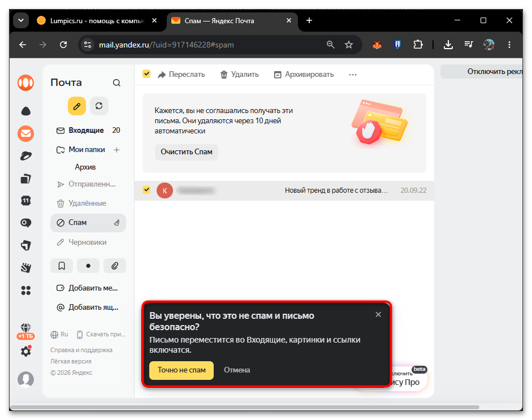532x420 pixels.
Task: Click the zoom magnifier in address bar
Action: point(331,45)
